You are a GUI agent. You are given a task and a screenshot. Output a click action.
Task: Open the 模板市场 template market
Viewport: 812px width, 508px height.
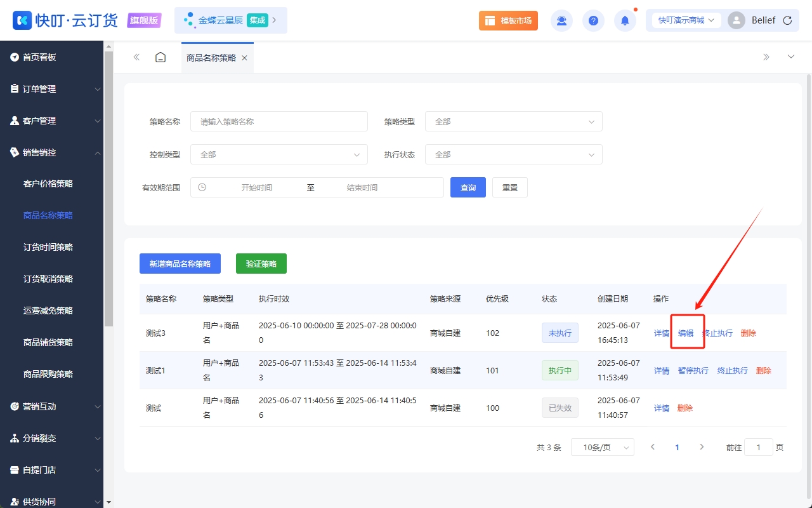click(x=508, y=20)
